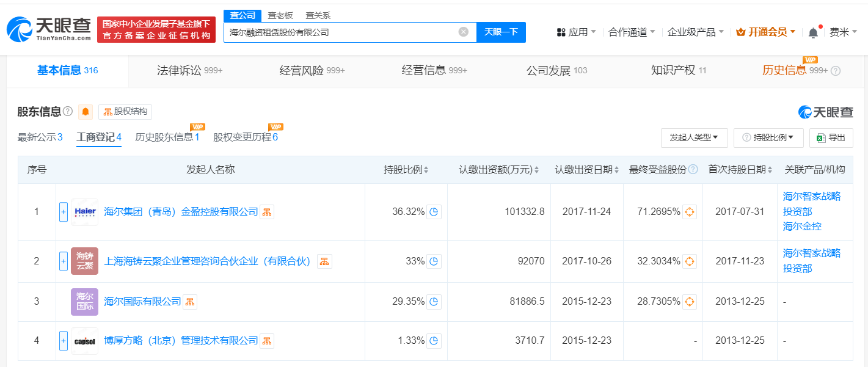Click the notification bell in top bar
This screenshot has width=868, height=367.
click(813, 32)
